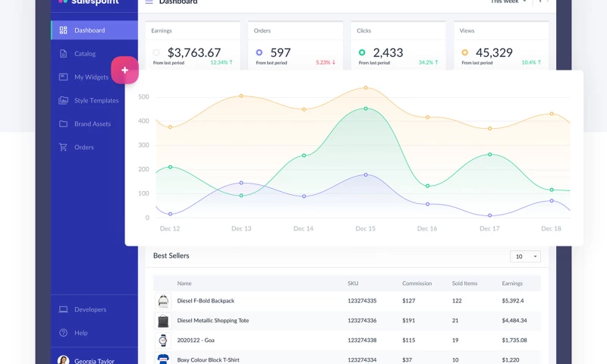607x364 pixels.
Task: Select the Diesel F-Bold Backpack product thumbnail
Action: click(163, 301)
